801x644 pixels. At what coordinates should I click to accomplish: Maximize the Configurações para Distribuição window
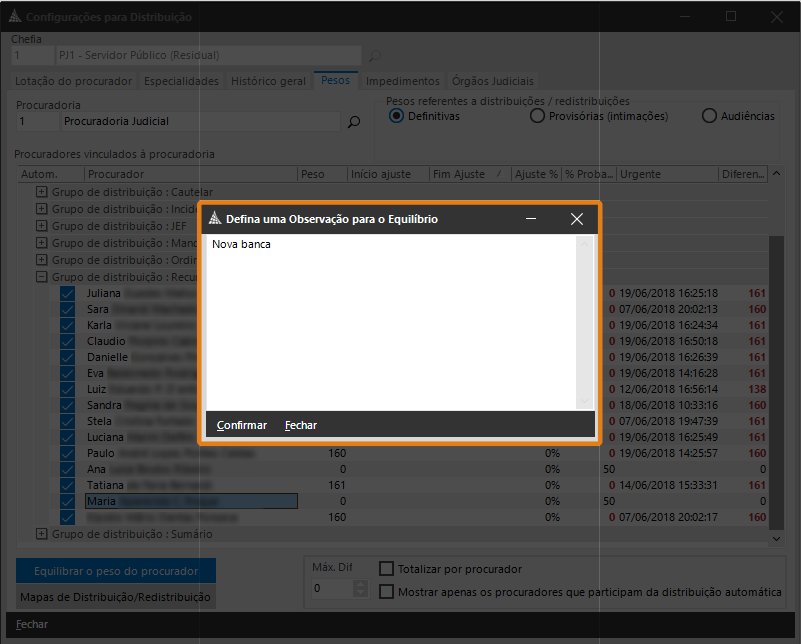tap(731, 17)
